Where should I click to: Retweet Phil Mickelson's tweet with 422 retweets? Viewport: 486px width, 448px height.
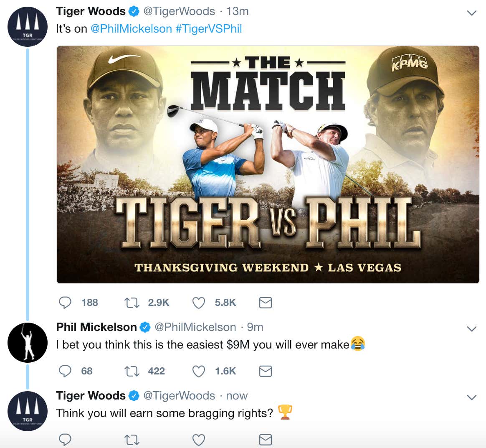point(132,371)
